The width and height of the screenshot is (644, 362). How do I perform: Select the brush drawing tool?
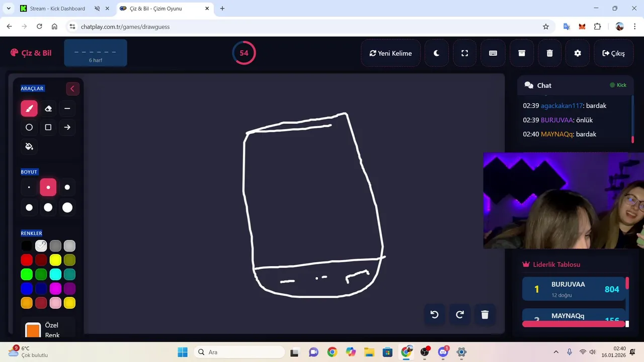pyautogui.click(x=29, y=109)
